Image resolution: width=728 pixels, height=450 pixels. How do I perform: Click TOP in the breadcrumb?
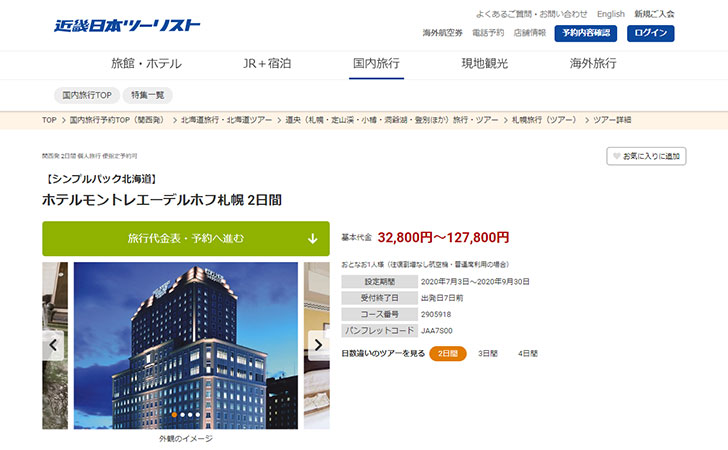tap(49, 120)
